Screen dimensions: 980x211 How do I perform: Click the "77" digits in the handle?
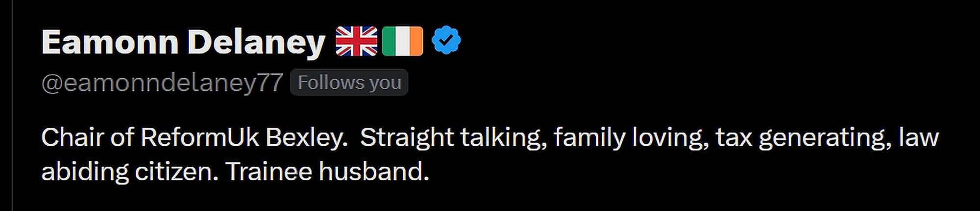270,82
